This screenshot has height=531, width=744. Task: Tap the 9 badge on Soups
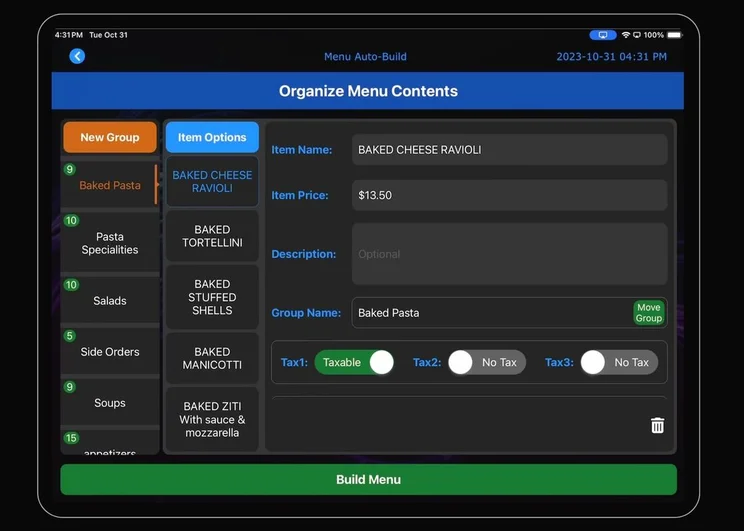pos(70,387)
